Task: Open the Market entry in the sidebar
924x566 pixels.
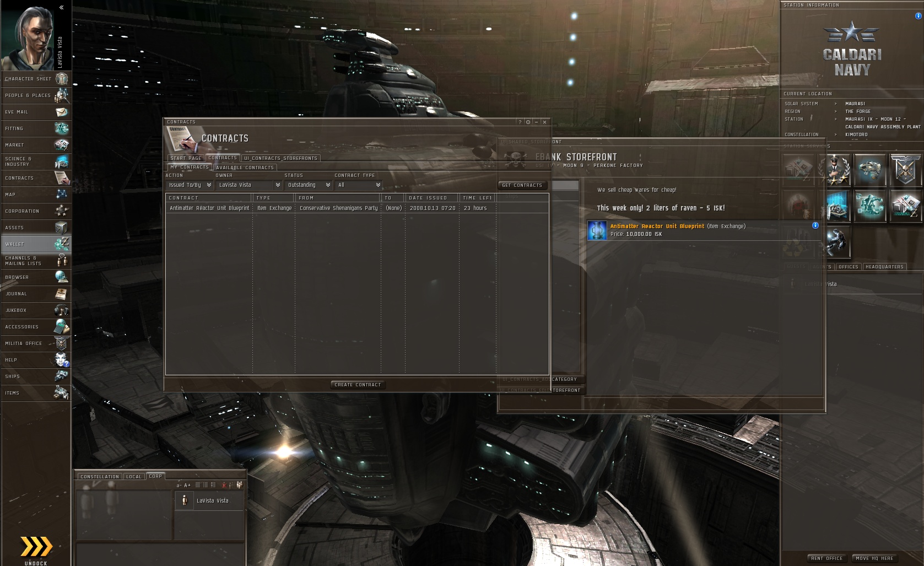Action: [x=36, y=145]
